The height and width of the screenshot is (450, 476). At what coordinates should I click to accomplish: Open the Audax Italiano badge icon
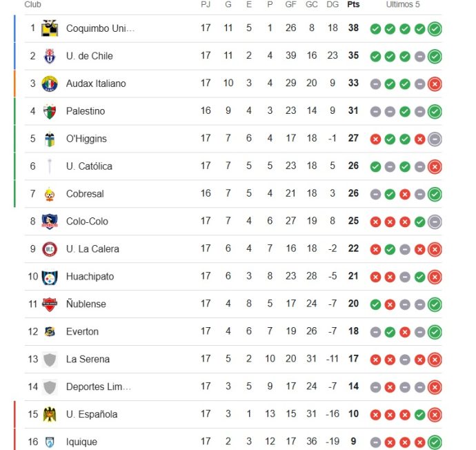point(50,84)
